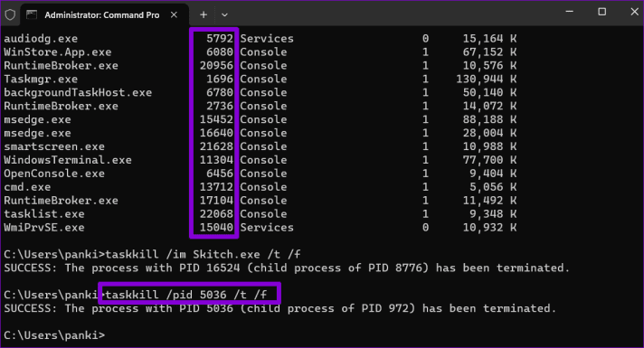Click PID 22068 for tasklist.exe
Viewport: 644px width, 348px height.
pyautogui.click(x=216, y=214)
